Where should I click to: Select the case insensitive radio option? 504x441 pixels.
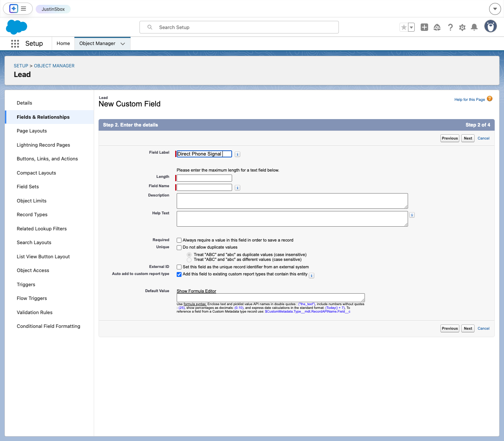(x=189, y=255)
